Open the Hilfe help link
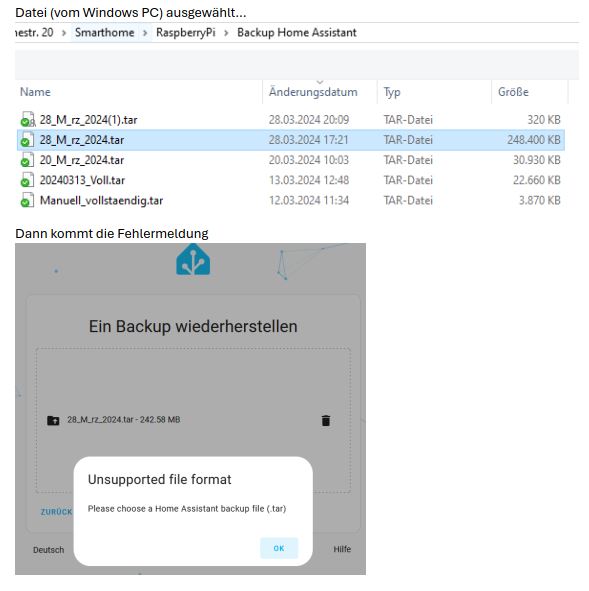The height and width of the screenshot is (591, 589). pyautogui.click(x=342, y=549)
